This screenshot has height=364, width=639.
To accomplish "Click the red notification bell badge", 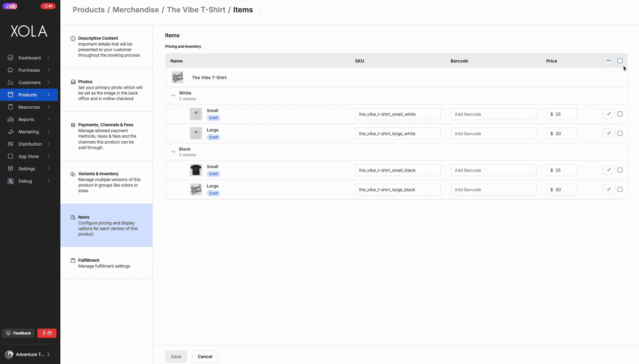I will (x=48, y=6).
